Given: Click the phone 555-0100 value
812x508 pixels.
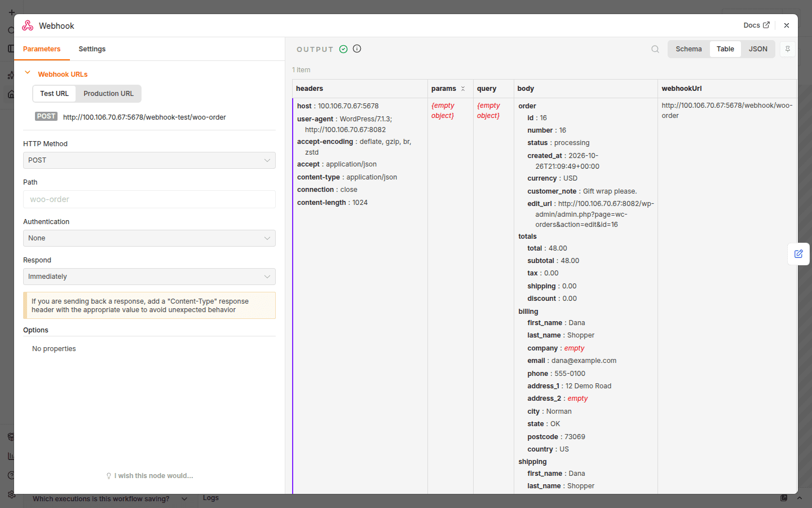Looking at the screenshot, I should (x=570, y=374).
